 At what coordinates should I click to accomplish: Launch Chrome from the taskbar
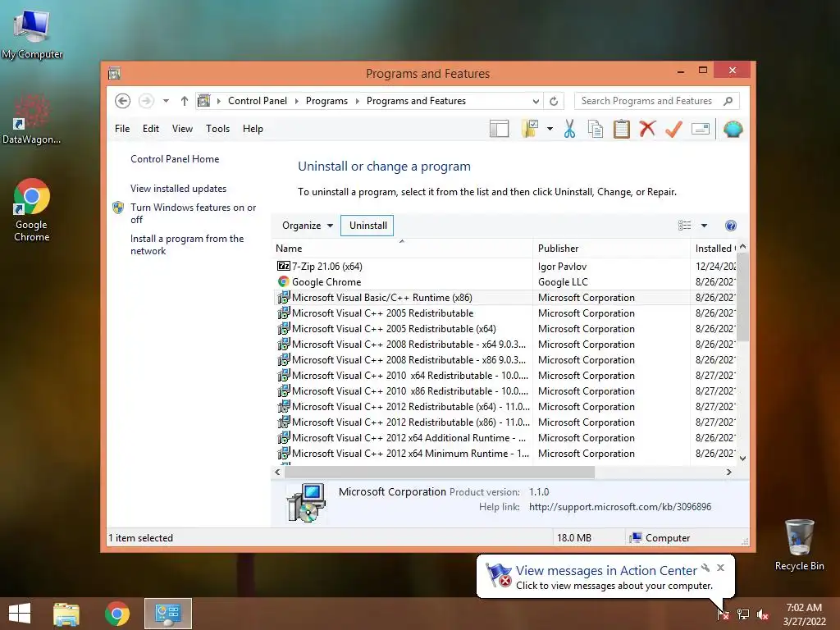coord(116,614)
